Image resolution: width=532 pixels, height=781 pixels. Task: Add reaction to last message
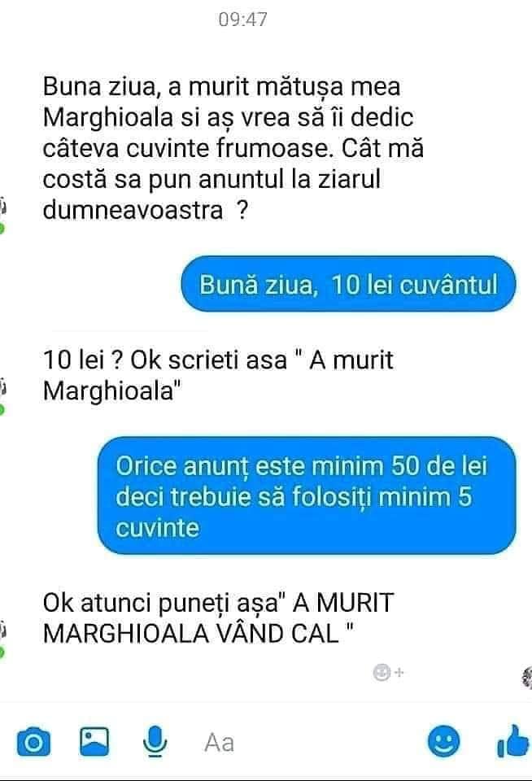(x=387, y=673)
